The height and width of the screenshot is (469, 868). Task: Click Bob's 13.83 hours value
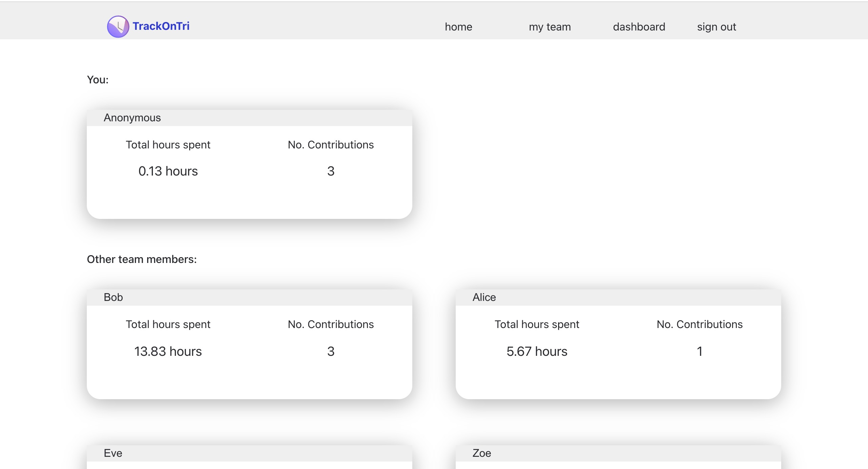168,351
